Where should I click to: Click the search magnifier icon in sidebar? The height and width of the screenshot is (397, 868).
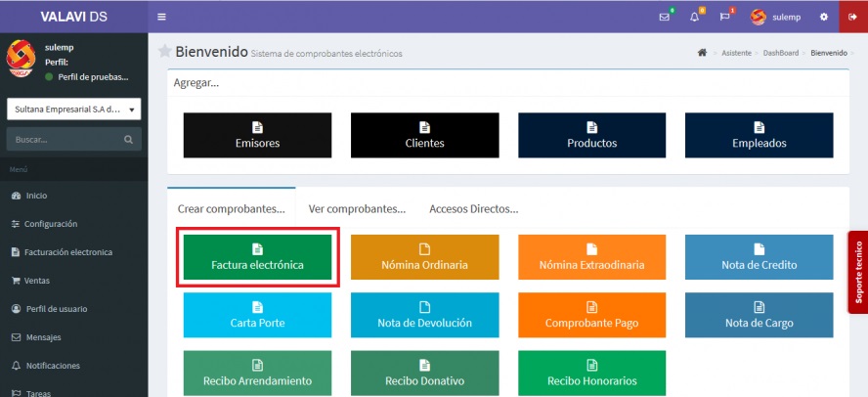128,140
